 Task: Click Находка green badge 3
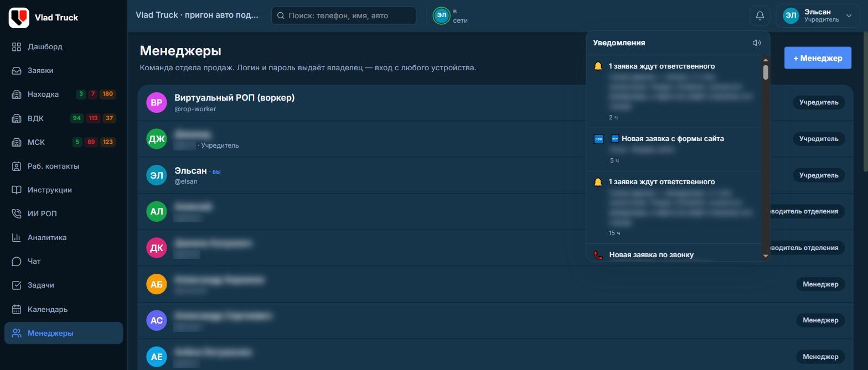pos(81,94)
